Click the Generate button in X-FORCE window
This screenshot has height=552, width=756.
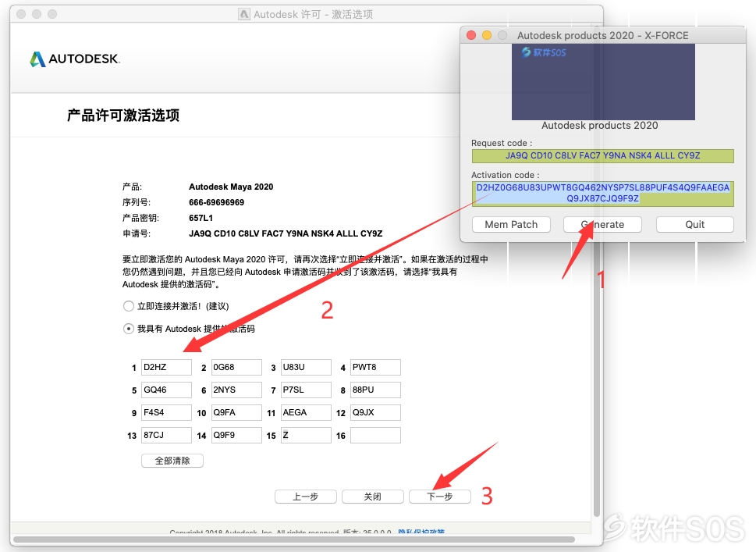pos(602,224)
